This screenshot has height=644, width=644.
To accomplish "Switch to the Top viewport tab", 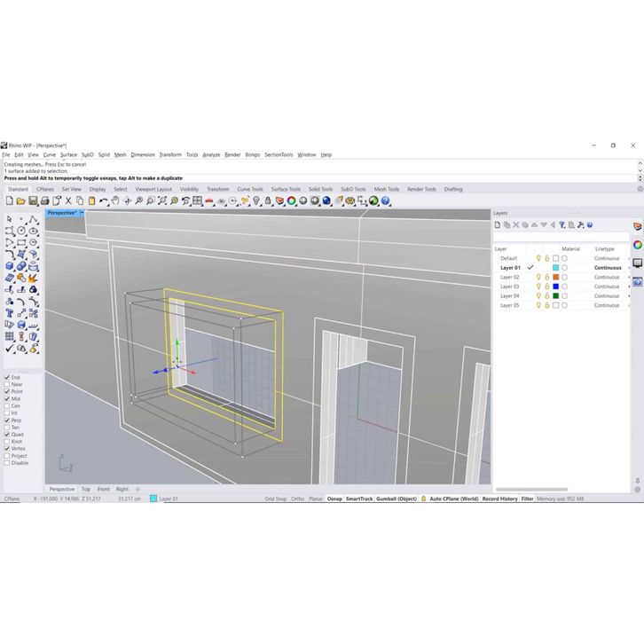I will [86, 489].
